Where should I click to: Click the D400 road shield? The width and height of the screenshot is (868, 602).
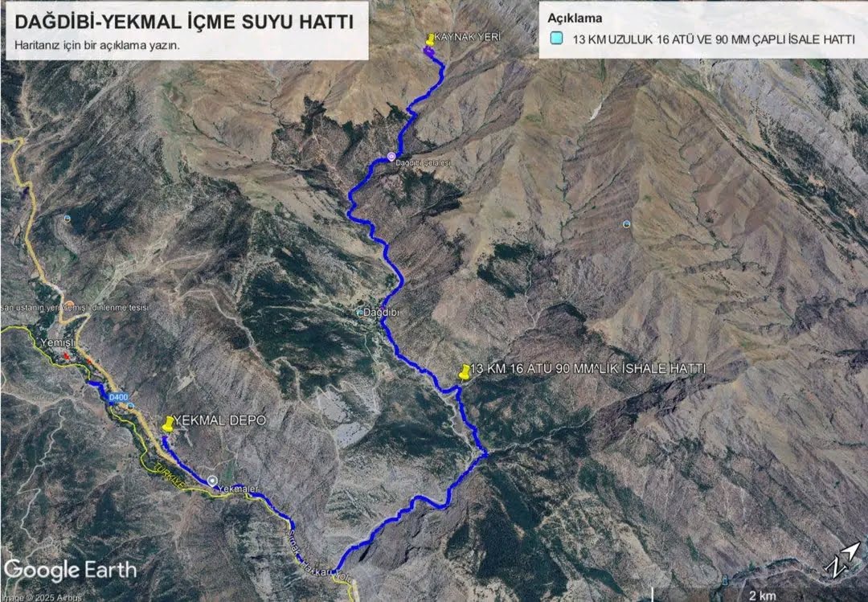[x=118, y=397]
